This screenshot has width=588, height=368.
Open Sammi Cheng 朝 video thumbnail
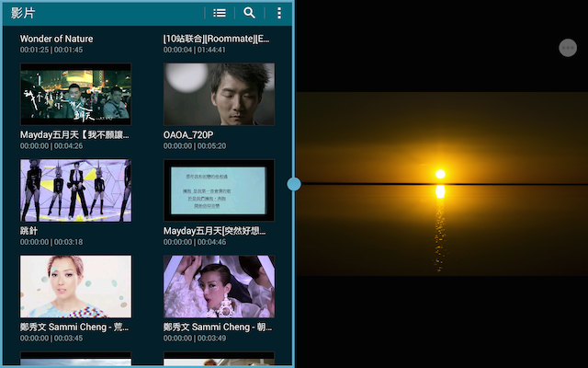click(x=219, y=286)
